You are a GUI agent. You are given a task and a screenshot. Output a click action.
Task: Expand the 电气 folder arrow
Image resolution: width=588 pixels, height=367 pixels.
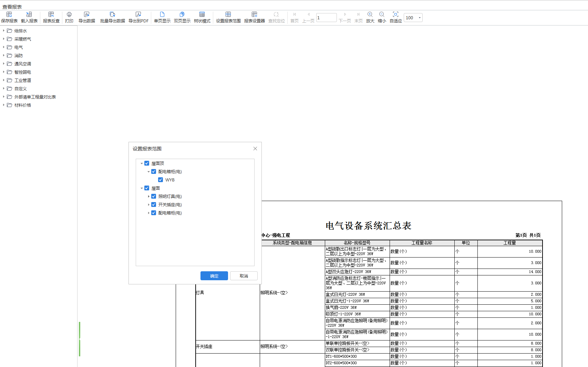pyautogui.click(x=4, y=47)
